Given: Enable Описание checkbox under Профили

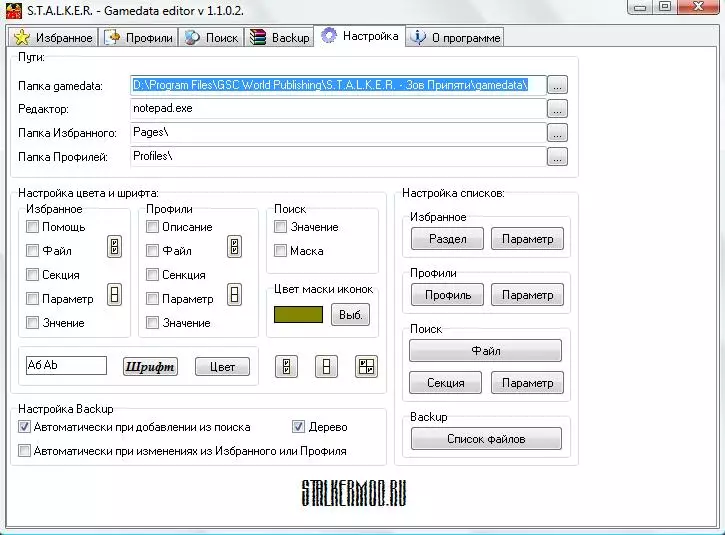Looking at the screenshot, I should tap(152, 227).
